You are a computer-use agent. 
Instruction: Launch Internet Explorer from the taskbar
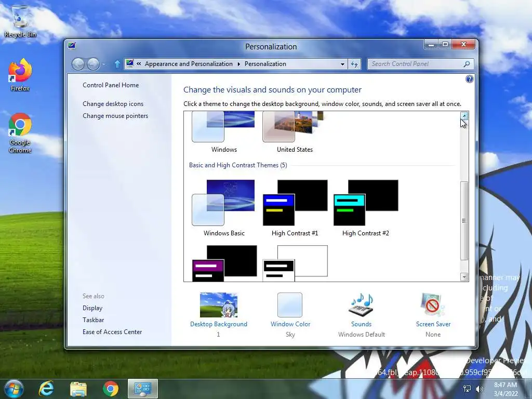click(x=46, y=389)
